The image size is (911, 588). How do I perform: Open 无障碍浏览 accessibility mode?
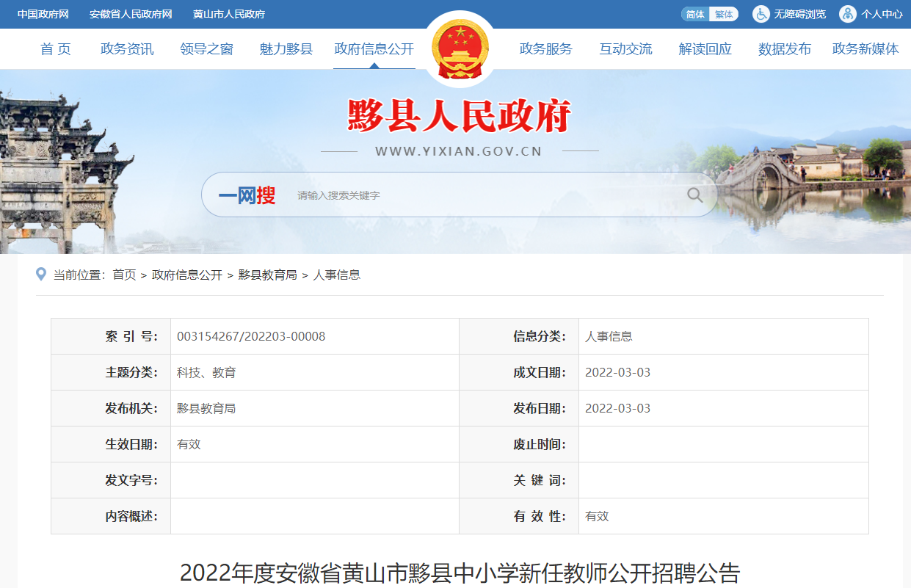tap(799, 14)
